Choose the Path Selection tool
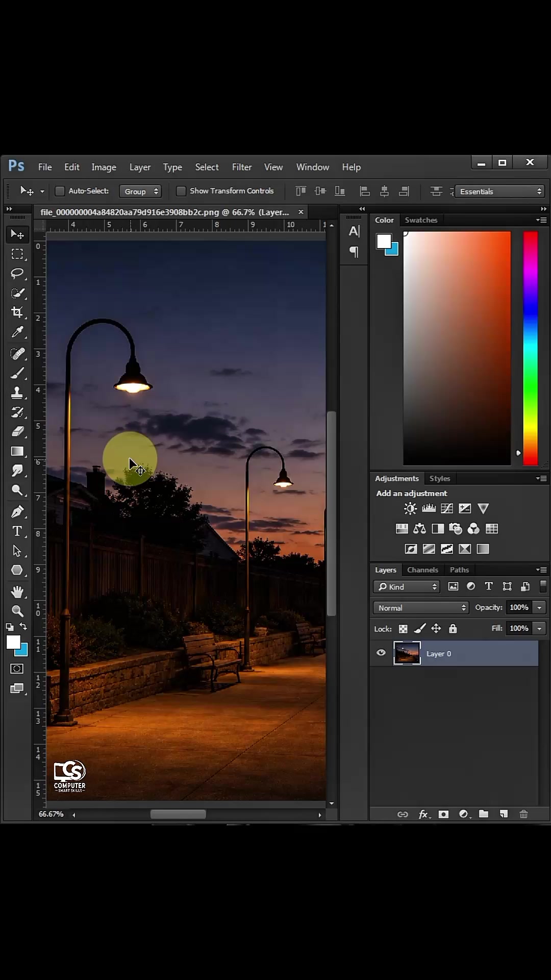 [x=17, y=551]
